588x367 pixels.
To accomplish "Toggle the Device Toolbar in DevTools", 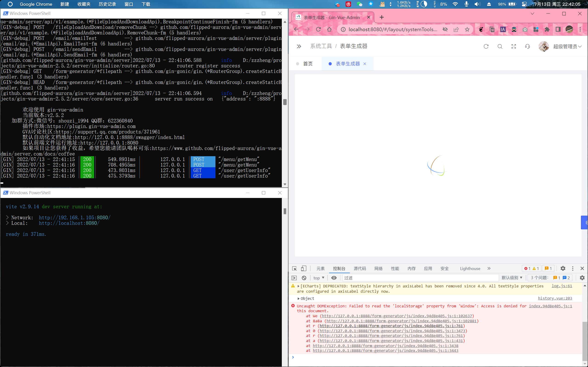I will (x=303, y=268).
